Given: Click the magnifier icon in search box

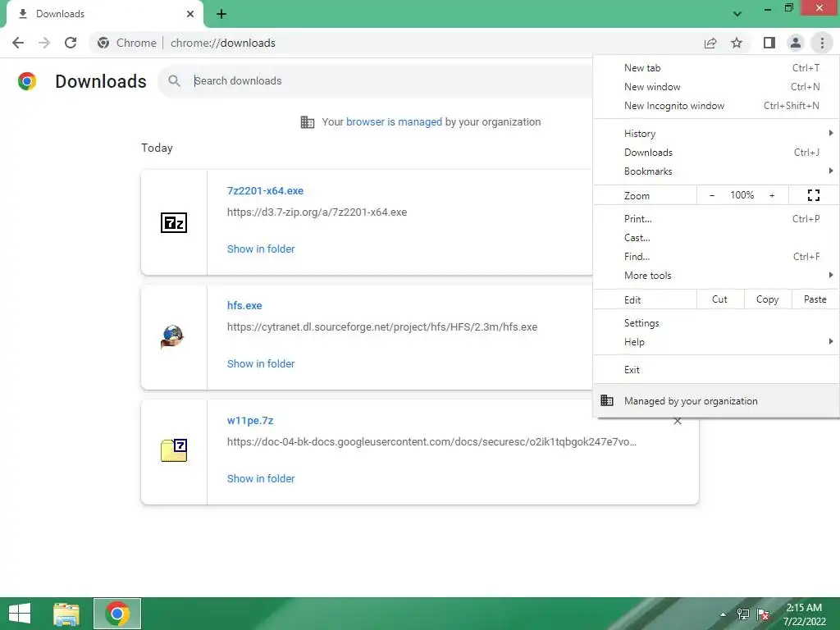Looking at the screenshot, I should (x=174, y=81).
